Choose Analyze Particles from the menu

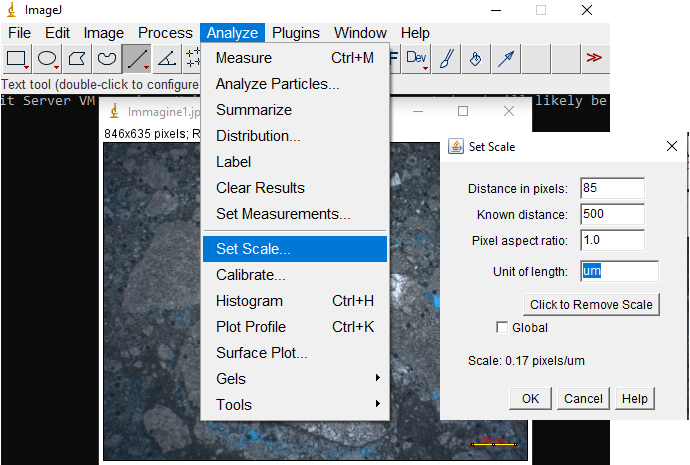(277, 84)
